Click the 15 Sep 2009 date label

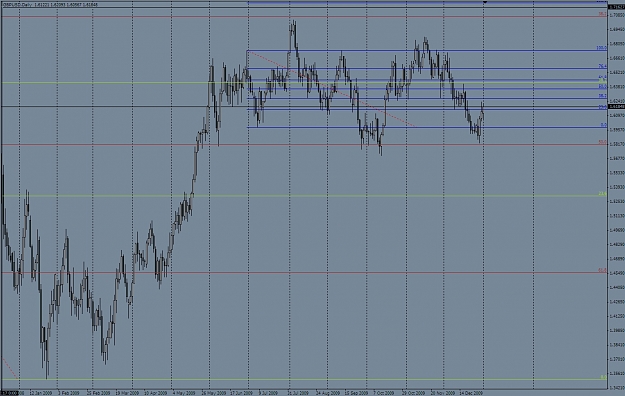tap(356, 393)
